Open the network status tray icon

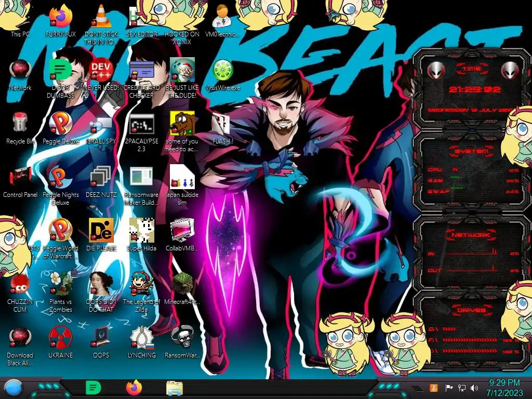coord(461,388)
